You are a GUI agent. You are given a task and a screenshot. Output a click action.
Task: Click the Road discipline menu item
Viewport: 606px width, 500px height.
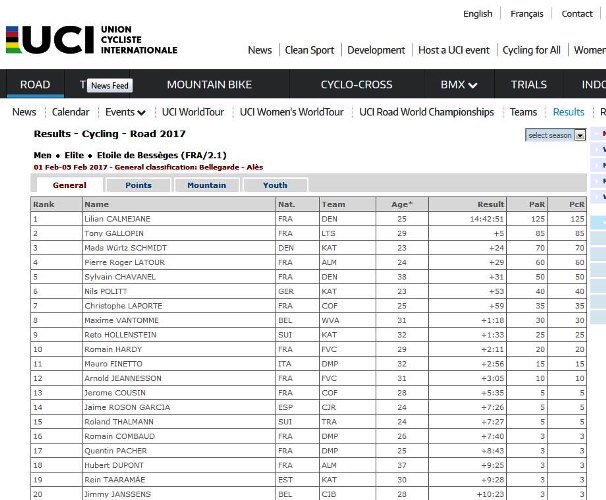tap(35, 85)
